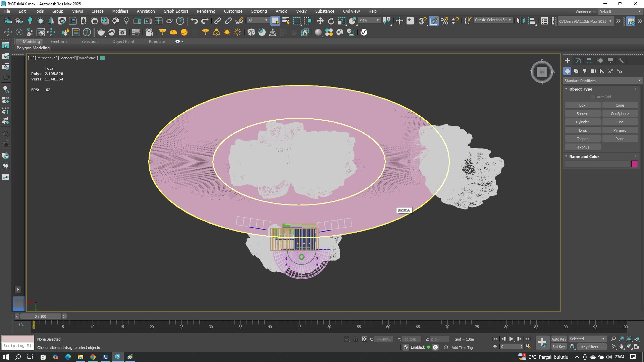This screenshot has width=644, height=362.
Task: Open the Modify command panel tab
Action: [578, 61]
